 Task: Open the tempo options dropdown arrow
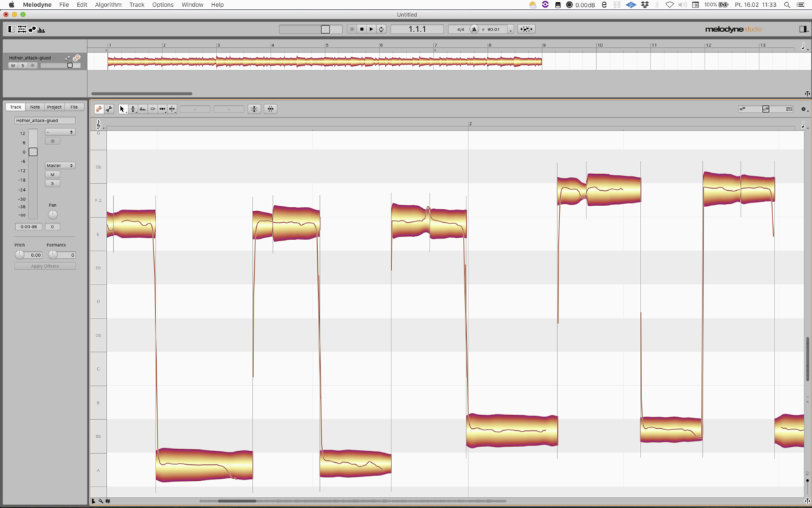point(510,30)
